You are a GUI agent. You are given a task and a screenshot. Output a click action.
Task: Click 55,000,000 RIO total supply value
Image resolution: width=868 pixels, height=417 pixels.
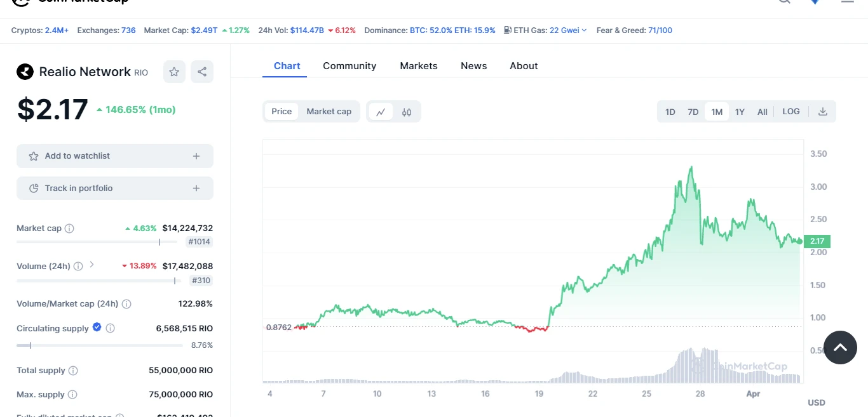point(181,371)
